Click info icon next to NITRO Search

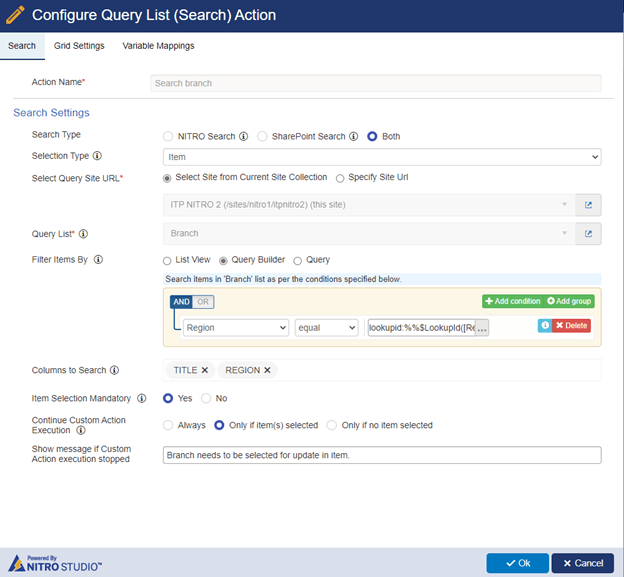[244, 136]
